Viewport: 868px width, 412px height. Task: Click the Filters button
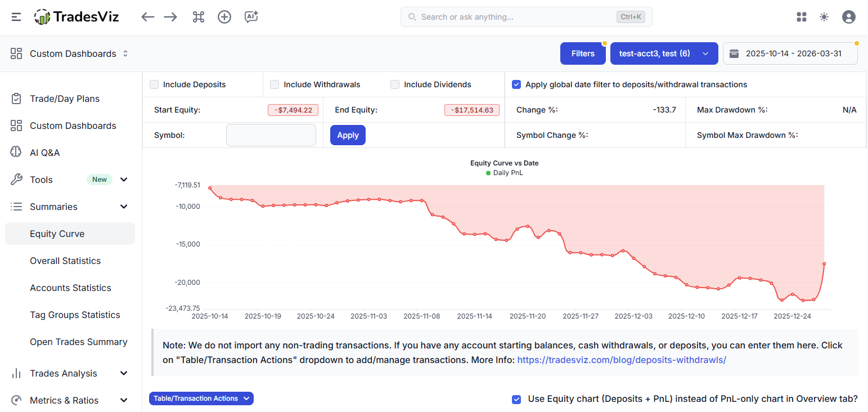583,53
